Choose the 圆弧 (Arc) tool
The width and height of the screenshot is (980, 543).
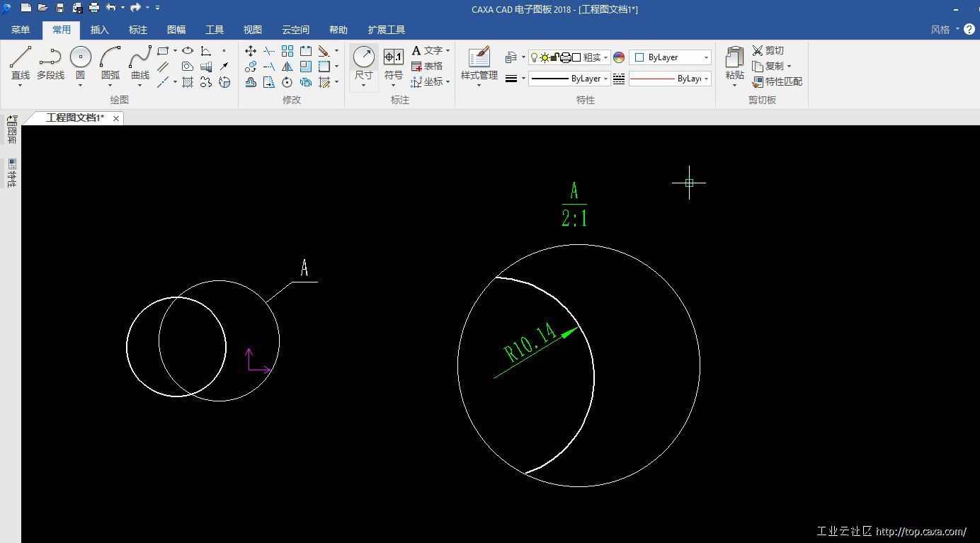tap(110, 58)
